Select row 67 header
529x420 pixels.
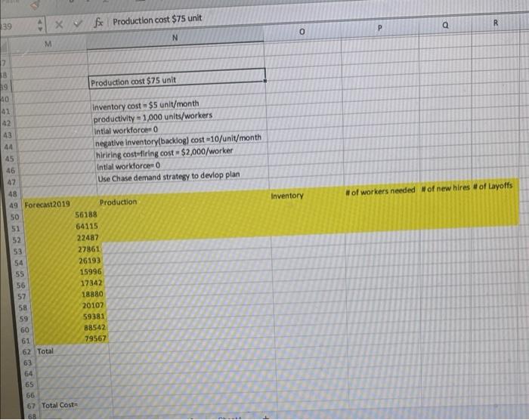(x=31, y=406)
